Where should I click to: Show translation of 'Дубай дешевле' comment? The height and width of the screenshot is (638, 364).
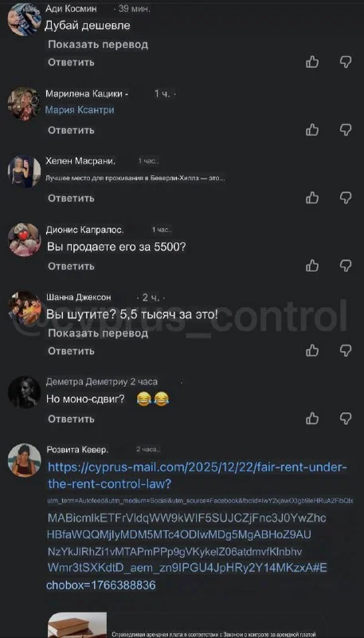click(98, 45)
